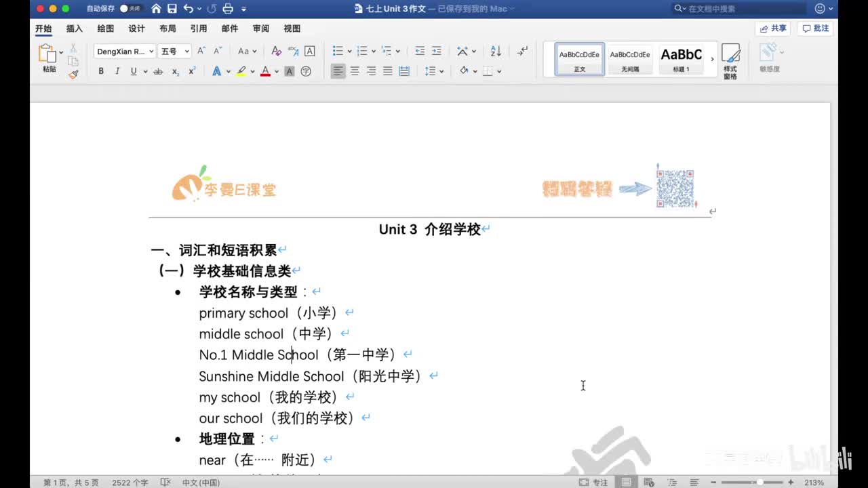
Task: Apply superscript formatting
Action: tap(192, 71)
